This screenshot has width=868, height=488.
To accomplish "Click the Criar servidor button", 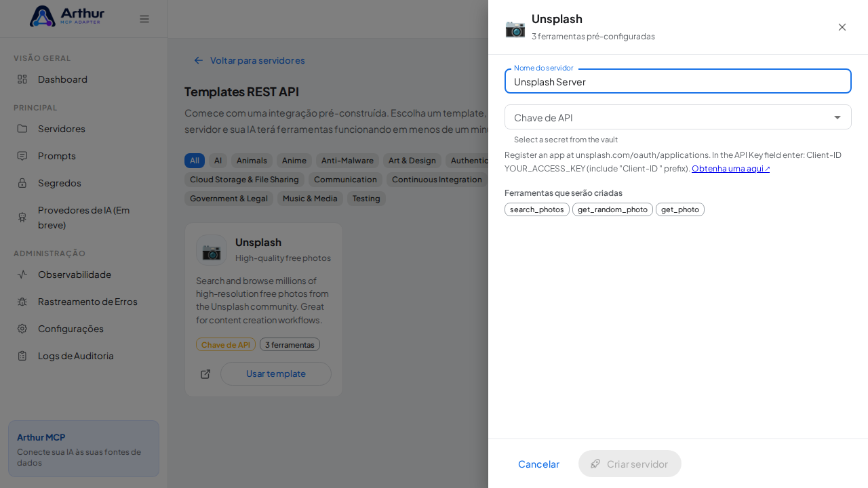I will click(630, 464).
